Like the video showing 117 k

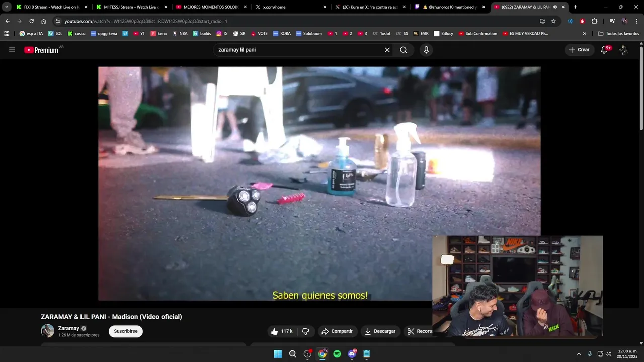tap(282, 331)
